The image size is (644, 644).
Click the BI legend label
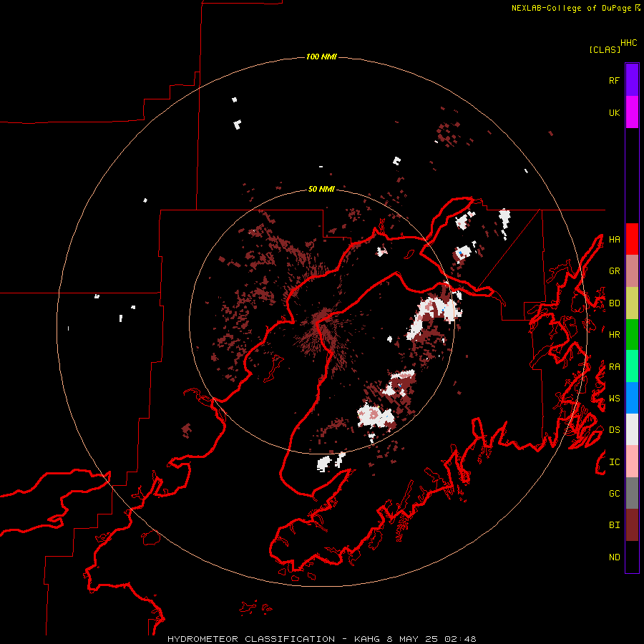coord(614,525)
